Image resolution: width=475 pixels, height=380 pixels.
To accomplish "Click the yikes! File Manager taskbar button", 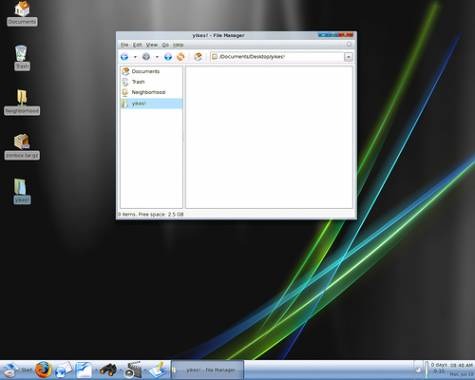I will [x=207, y=370].
